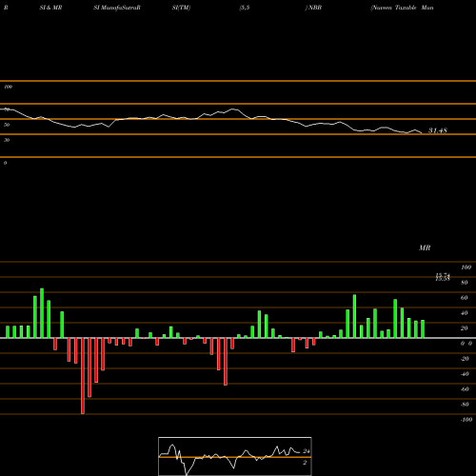Open the mini line chart thumbnail at the bottom

coord(235,456)
